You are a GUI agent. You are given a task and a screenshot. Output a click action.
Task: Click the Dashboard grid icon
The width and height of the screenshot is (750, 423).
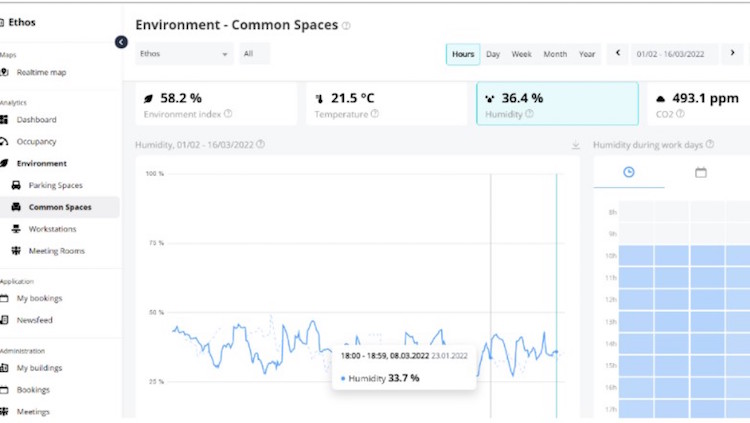click(5, 120)
